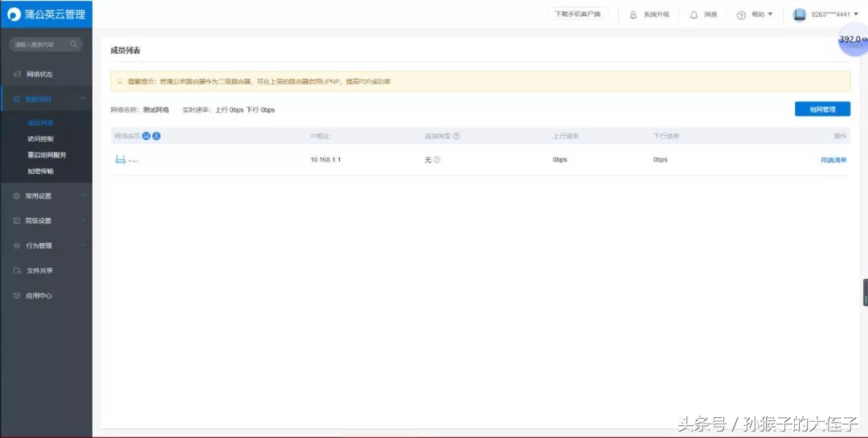Viewport: 868px width, 438px height.
Task: Click the router device icon in member row
Action: coord(120,159)
